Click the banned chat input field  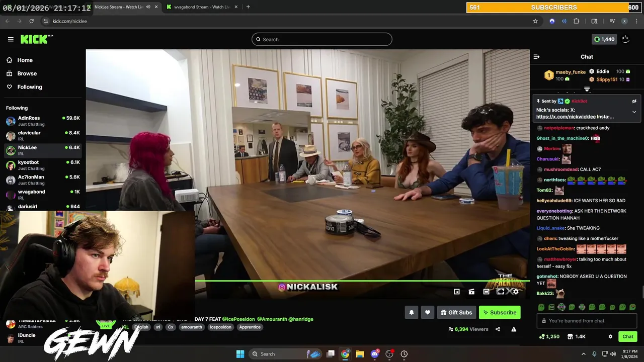(x=587, y=321)
